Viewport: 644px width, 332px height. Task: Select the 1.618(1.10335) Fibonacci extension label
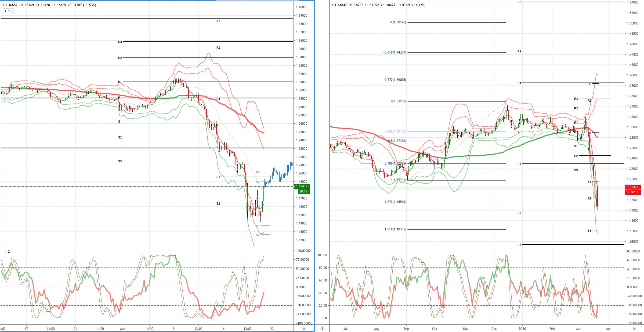pos(395,229)
